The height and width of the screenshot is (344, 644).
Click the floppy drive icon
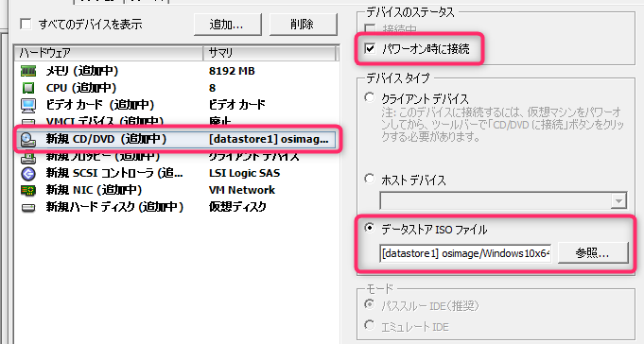tap(28, 157)
